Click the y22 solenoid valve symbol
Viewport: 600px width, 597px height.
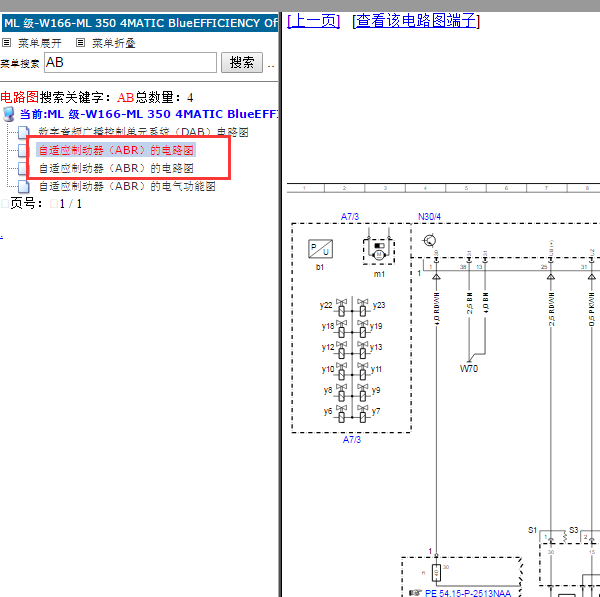pos(341,307)
